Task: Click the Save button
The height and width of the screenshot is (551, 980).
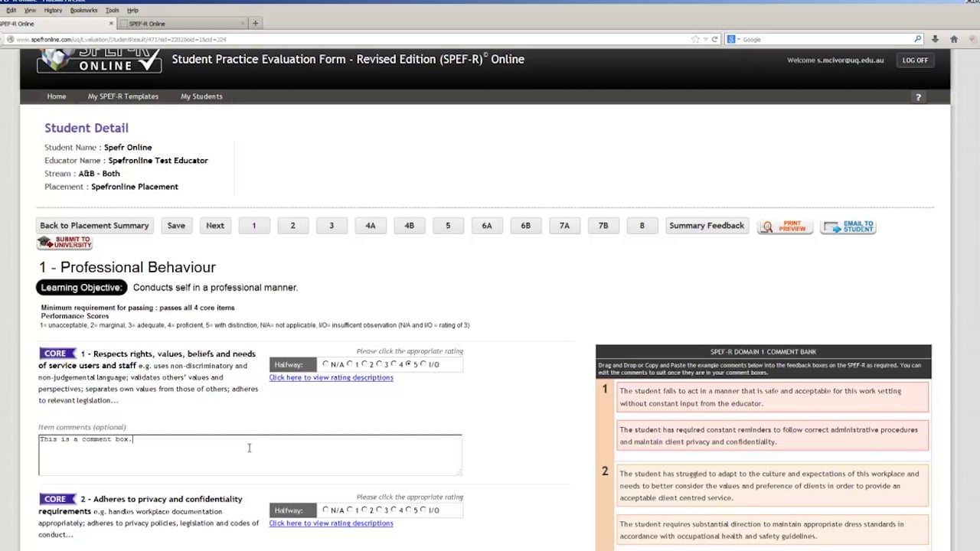Action: click(x=176, y=226)
